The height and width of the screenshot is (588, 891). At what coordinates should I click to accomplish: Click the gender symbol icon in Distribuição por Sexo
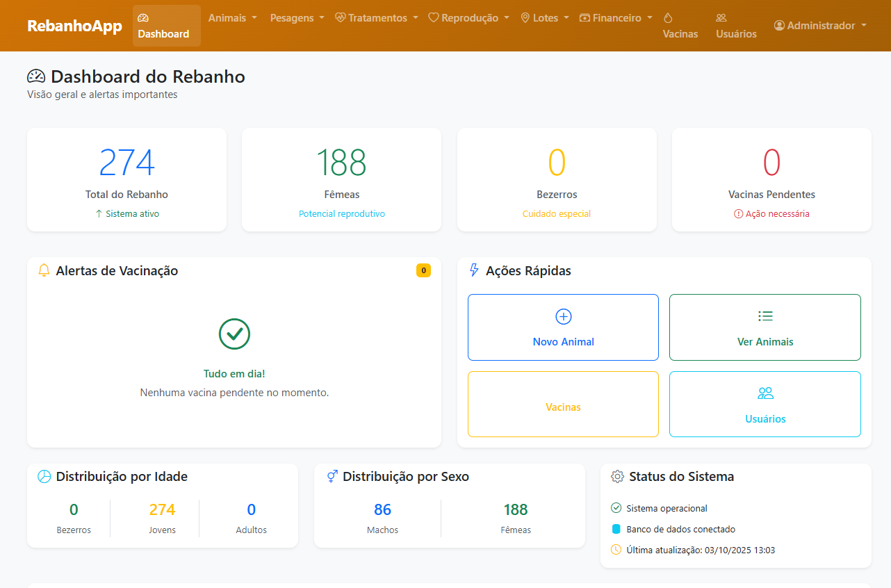tap(331, 476)
